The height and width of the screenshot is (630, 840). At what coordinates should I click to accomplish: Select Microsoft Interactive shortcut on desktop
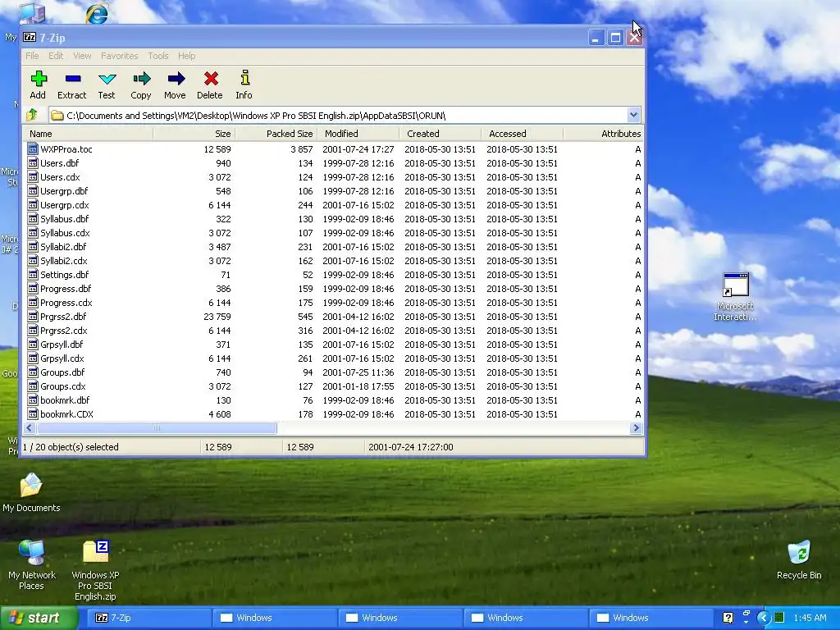coord(735,297)
